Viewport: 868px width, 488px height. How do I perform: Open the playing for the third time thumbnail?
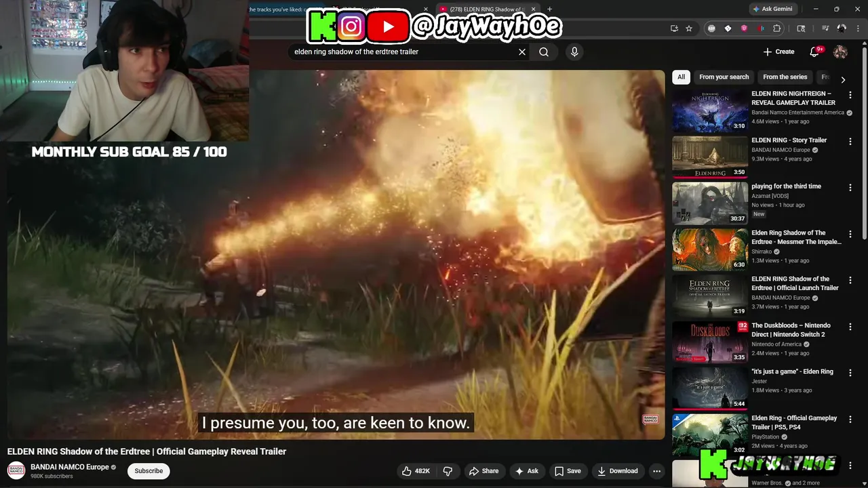(710, 203)
